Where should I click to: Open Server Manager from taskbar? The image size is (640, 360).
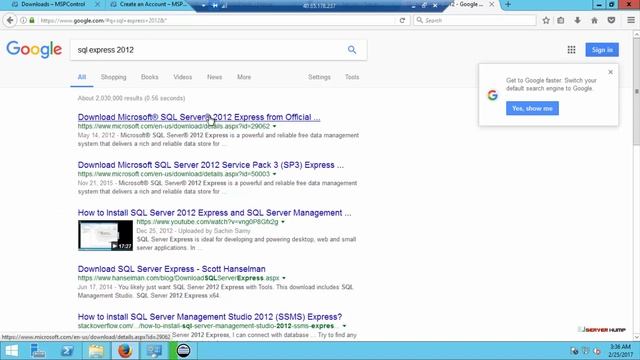[38, 351]
